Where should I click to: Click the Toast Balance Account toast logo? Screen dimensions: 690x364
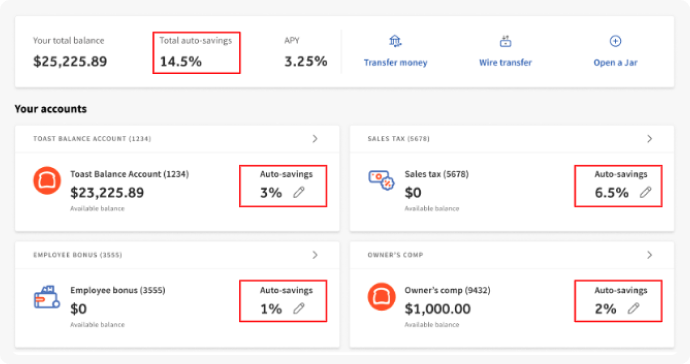47,180
